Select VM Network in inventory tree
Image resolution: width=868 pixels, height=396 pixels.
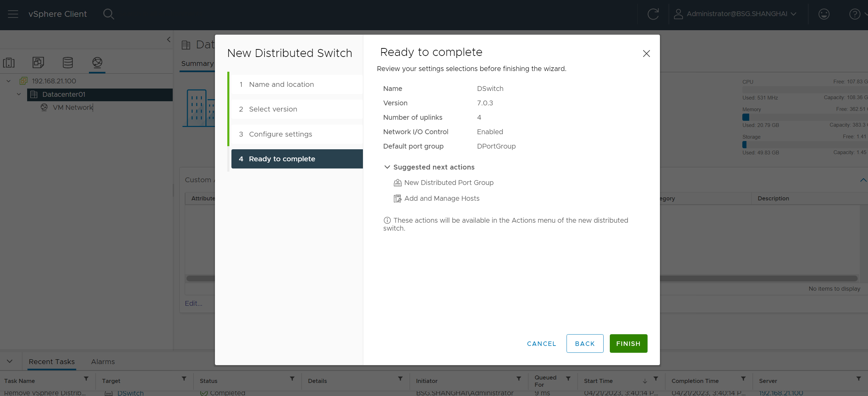pyautogui.click(x=72, y=107)
